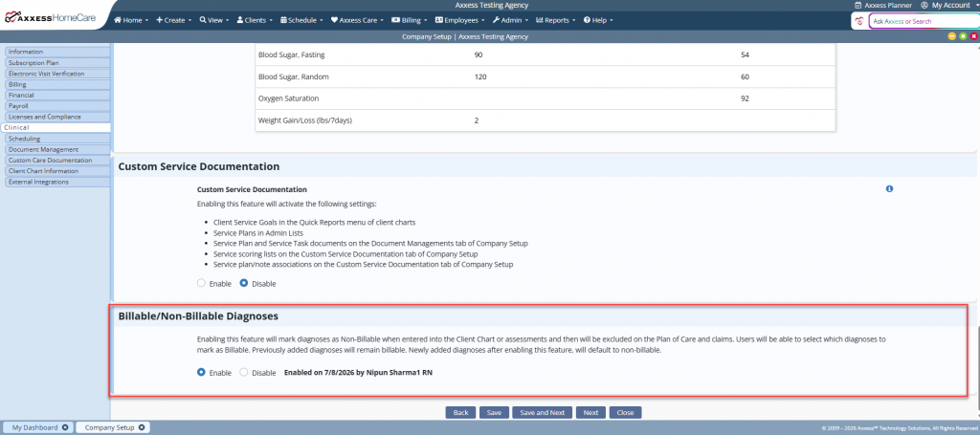Open the Schedule dropdown menu
The image size is (980, 435).
click(x=301, y=20)
